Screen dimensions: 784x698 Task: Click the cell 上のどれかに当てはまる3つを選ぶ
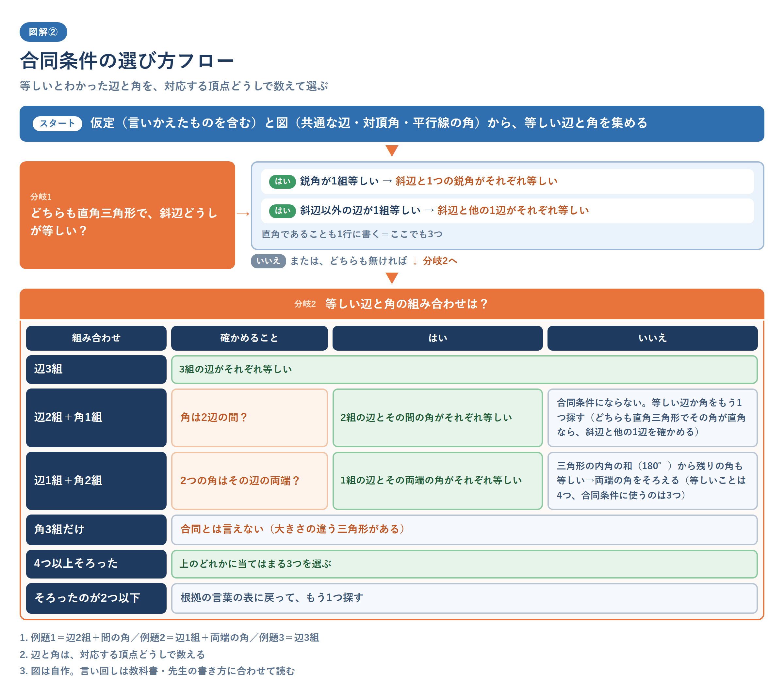(x=464, y=564)
